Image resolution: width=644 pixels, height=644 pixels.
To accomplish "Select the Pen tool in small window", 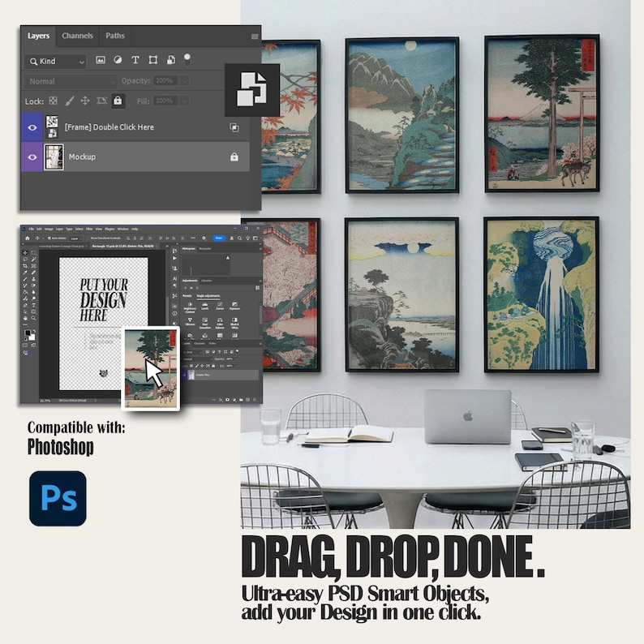I will pyautogui.click(x=25, y=305).
